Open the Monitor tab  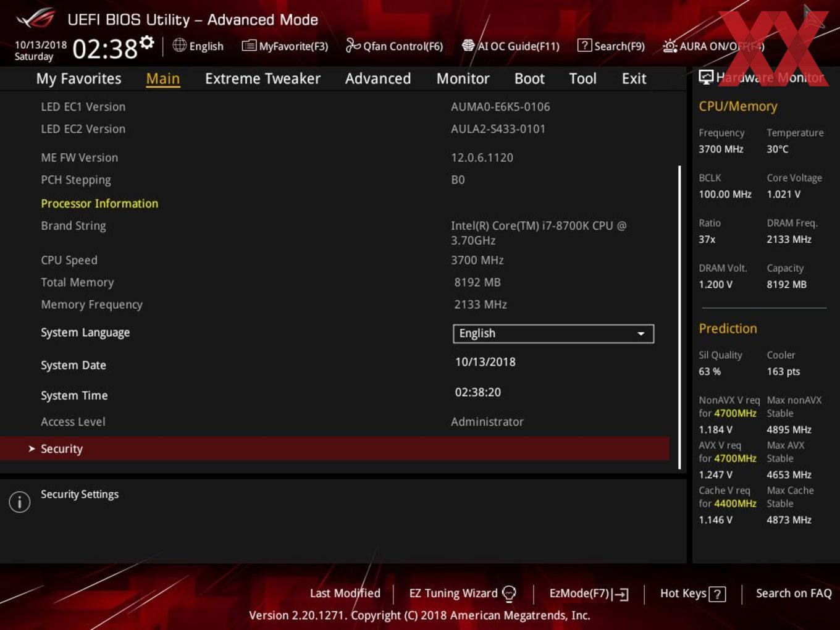[463, 78]
